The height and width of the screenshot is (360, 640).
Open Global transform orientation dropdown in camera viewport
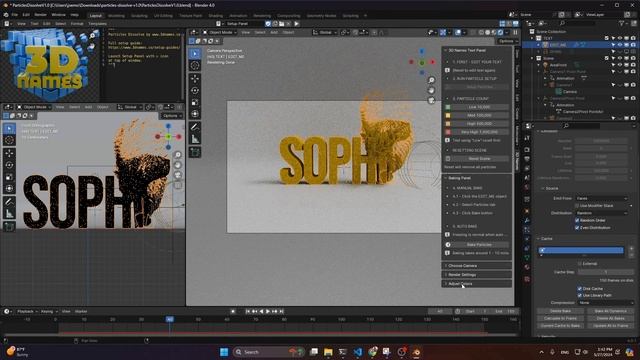tap(325, 32)
